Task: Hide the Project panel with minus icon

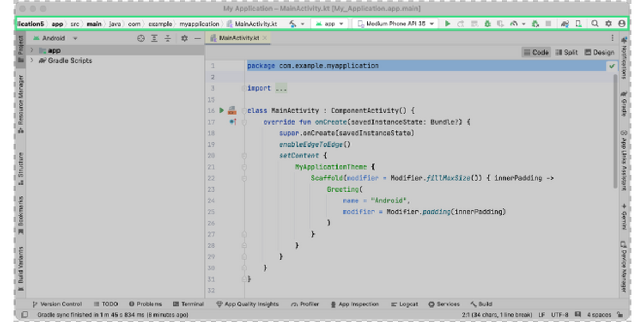Action: [197, 39]
